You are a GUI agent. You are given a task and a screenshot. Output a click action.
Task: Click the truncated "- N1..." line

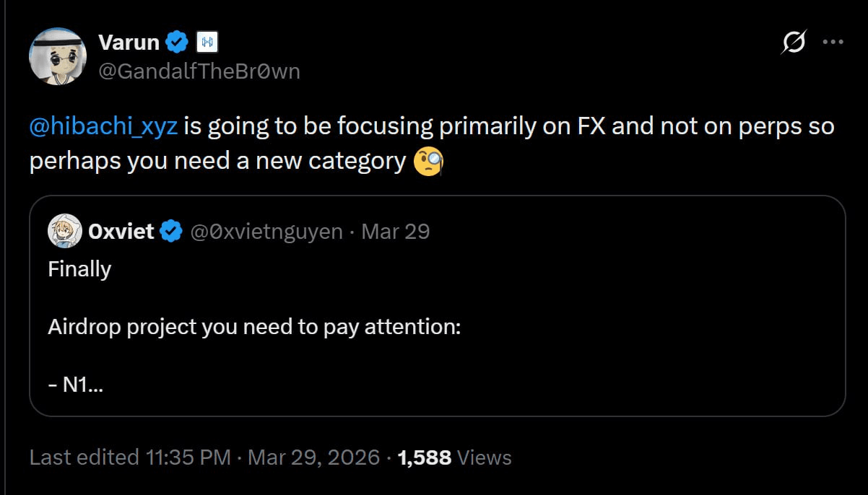[x=75, y=385]
